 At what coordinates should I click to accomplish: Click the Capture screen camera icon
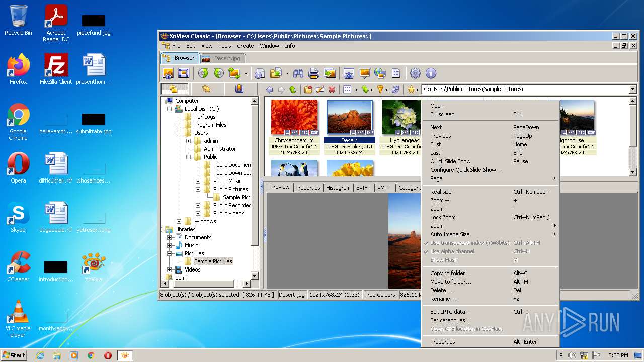349,73
